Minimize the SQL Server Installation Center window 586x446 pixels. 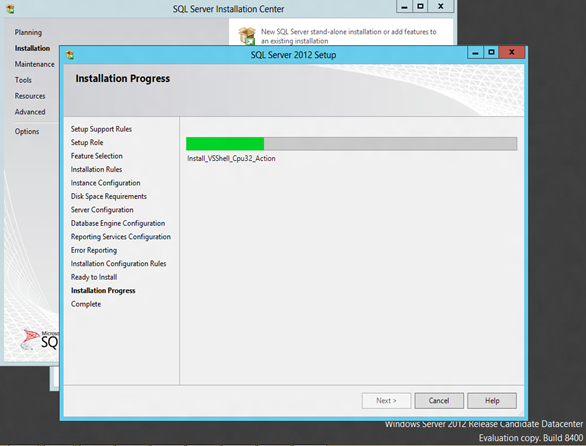(x=404, y=7)
